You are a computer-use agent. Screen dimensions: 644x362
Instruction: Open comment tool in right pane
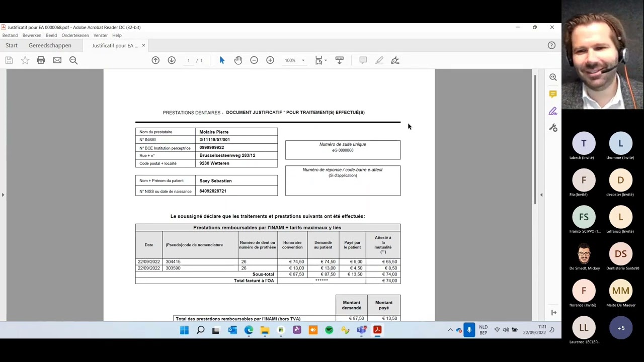pyautogui.click(x=553, y=95)
